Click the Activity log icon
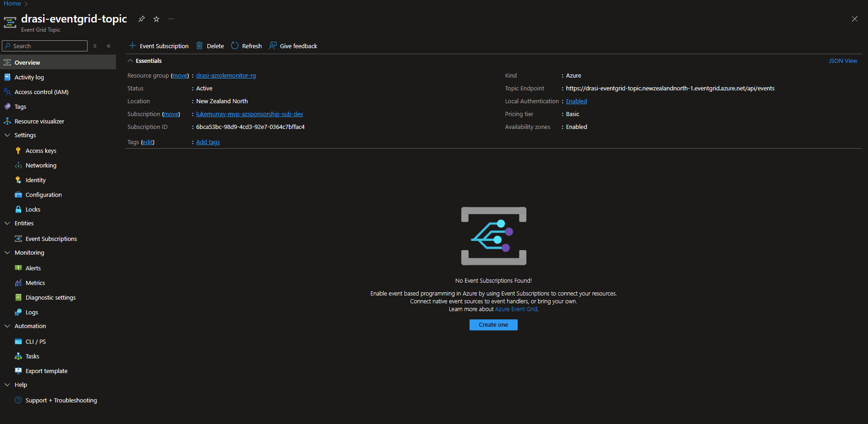This screenshot has height=424, width=868. (x=7, y=77)
